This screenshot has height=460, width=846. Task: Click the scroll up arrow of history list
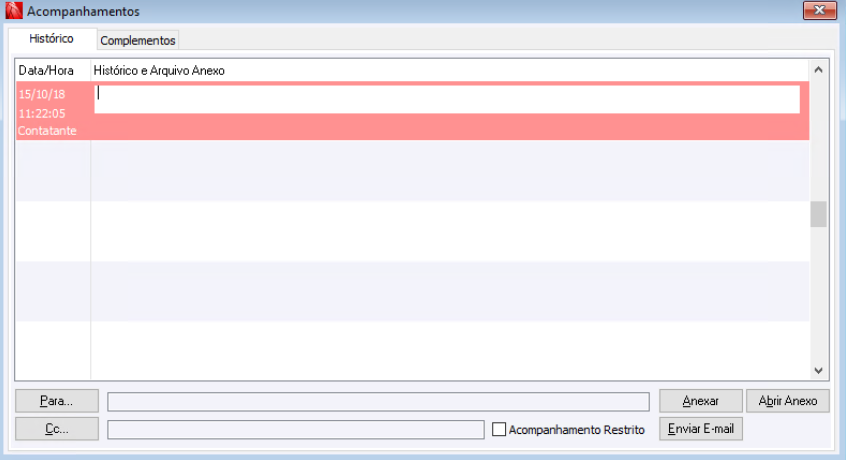(x=818, y=70)
